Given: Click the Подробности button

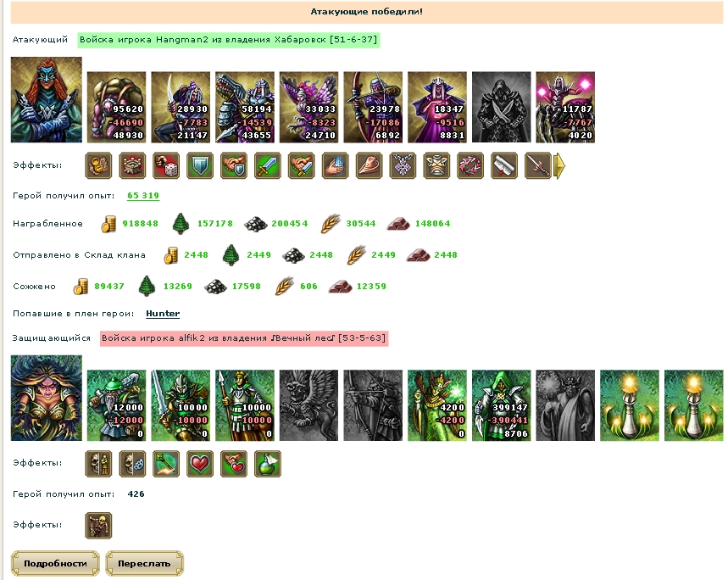Looking at the screenshot, I should coord(55,563).
